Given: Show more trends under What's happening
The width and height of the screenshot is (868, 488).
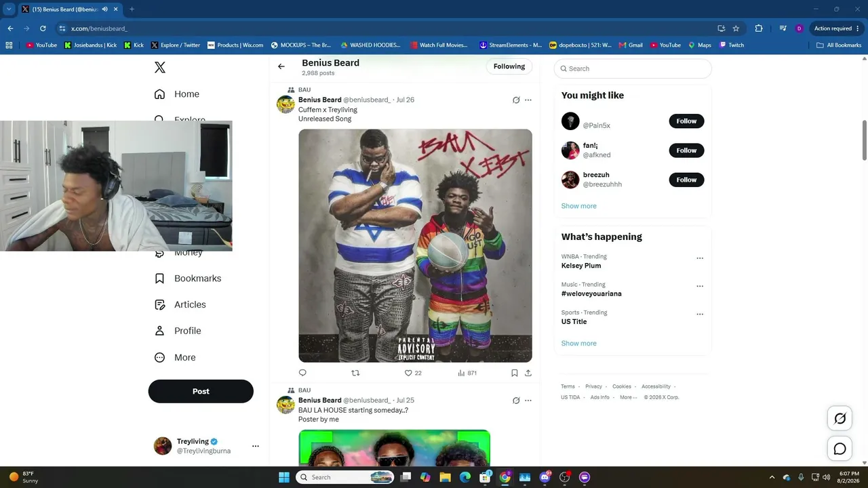Looking at the screenshot, I should pos(579,344).
